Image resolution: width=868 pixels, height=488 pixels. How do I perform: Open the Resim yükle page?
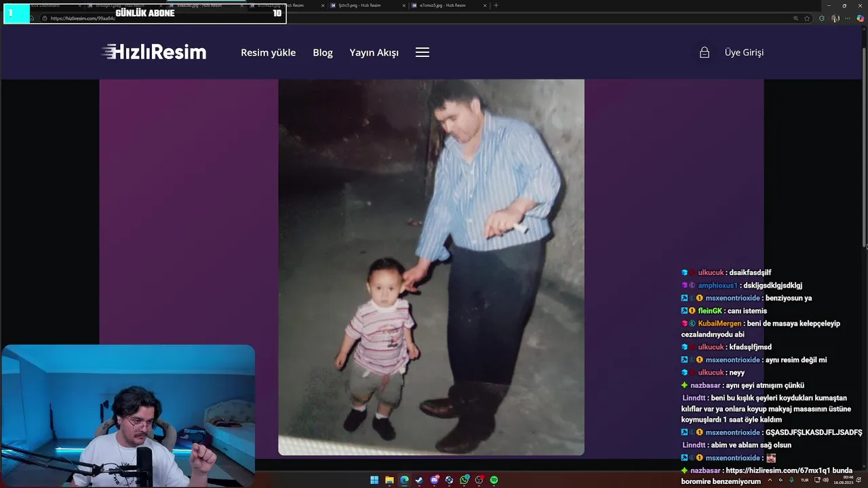click(x=268, y=52)
